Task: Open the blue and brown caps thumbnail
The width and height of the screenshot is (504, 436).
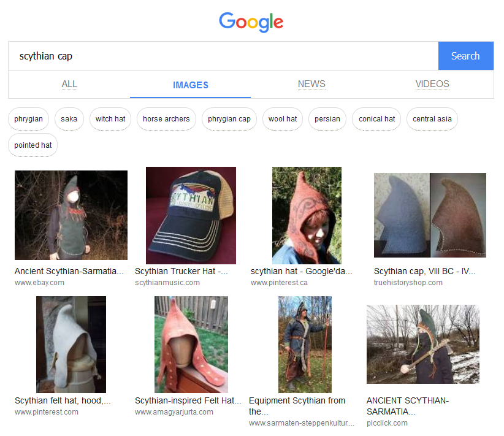Action: click(430, 215)
